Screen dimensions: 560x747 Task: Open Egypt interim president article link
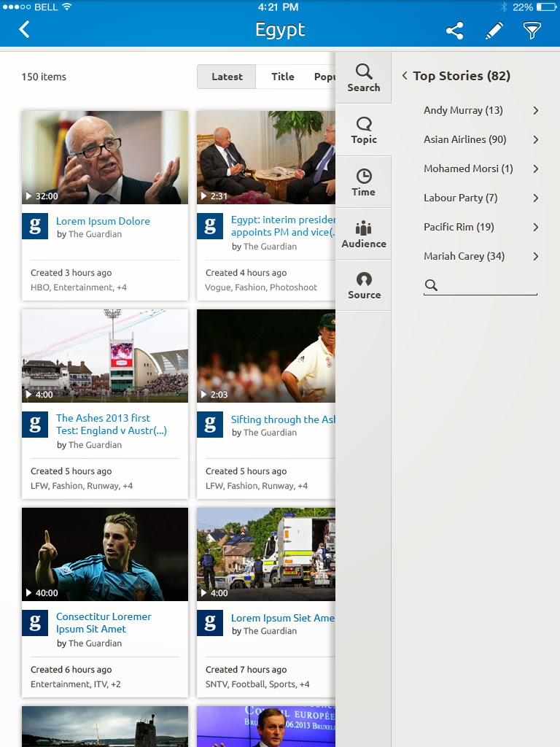click(x=283, y=226)
